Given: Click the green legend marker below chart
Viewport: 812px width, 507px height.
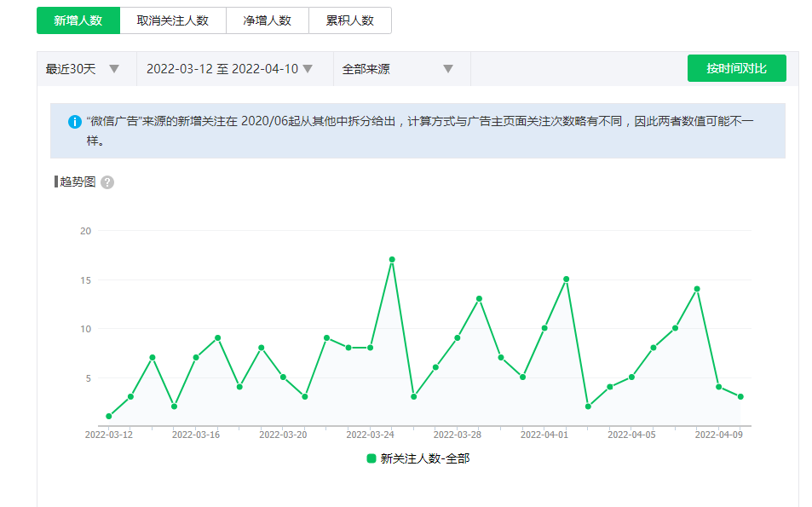Looking at the screenshot, I should pos(371,458).
